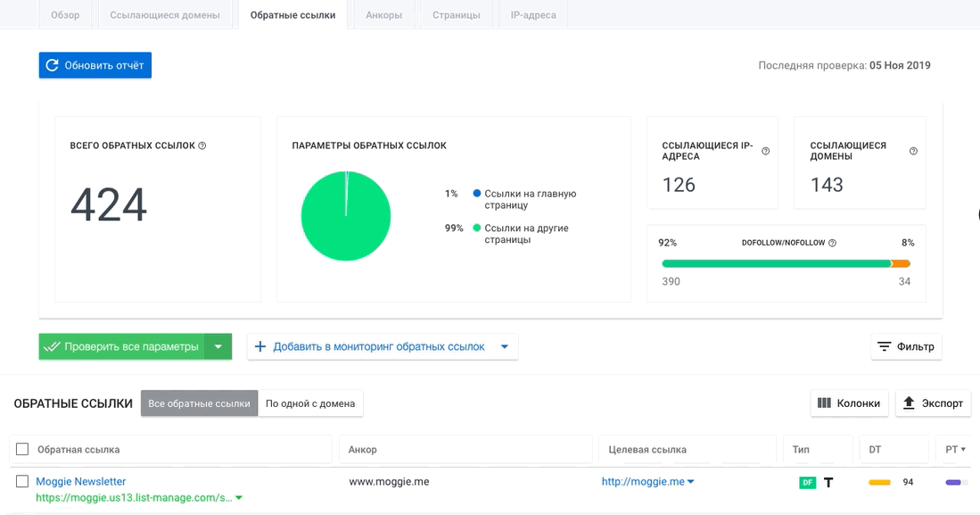Click Проверить все параметры button
The image size is (980, 515).
coord(122,346)
